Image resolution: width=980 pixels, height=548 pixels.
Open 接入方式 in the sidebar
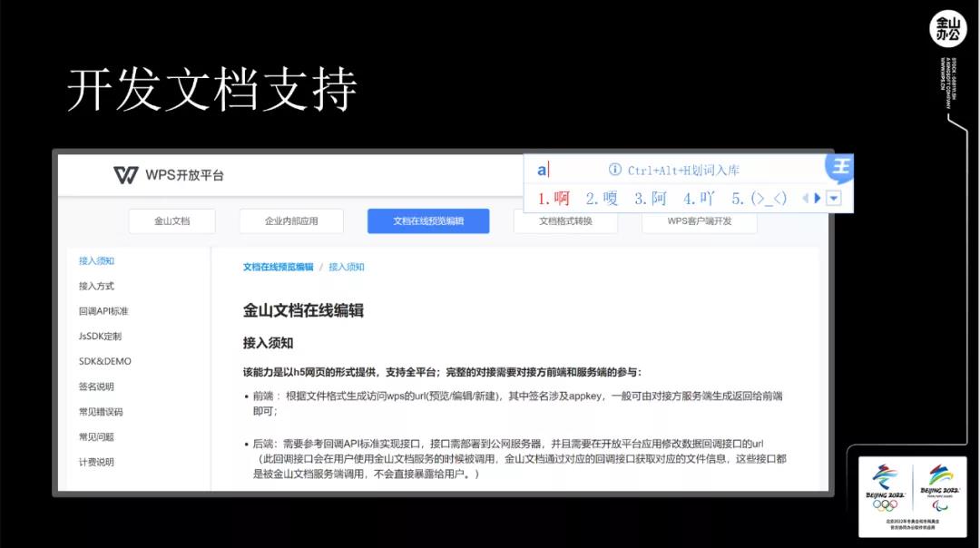[96, 286]
